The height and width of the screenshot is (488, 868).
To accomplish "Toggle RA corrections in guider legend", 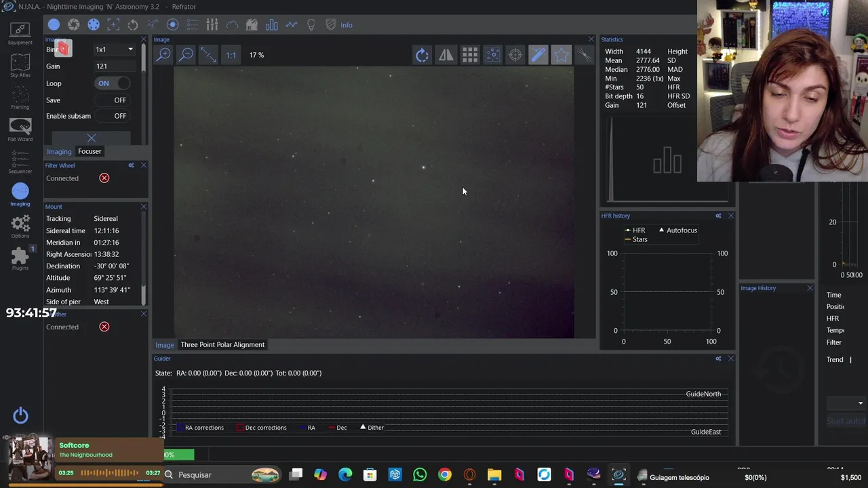I will (x=200, y=428).
